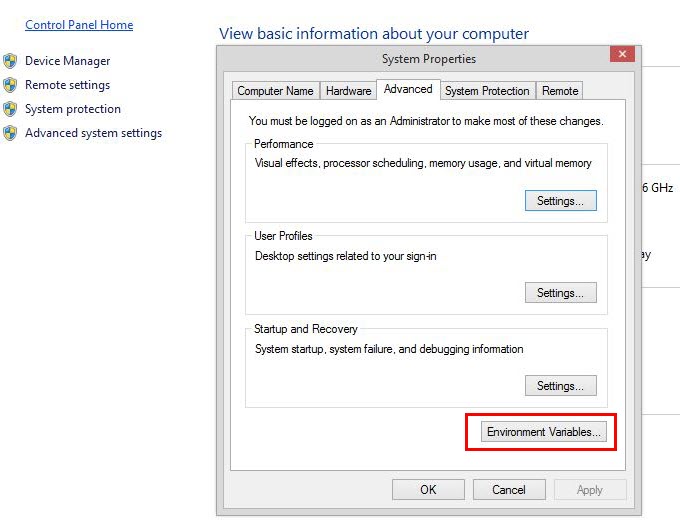Click the shield icon beside System protection
This screenshot has height=526, width=680.
pos(10,109)
